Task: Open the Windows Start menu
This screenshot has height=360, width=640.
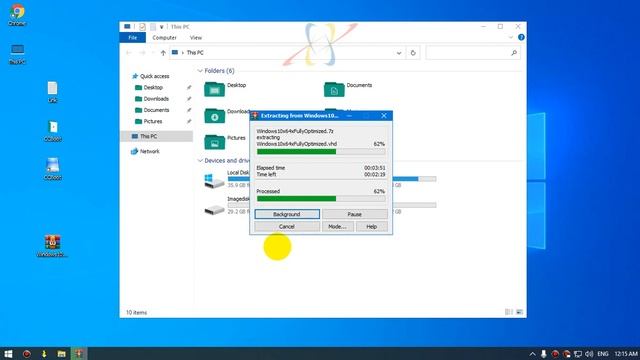Action: click(x=8, y=353)
